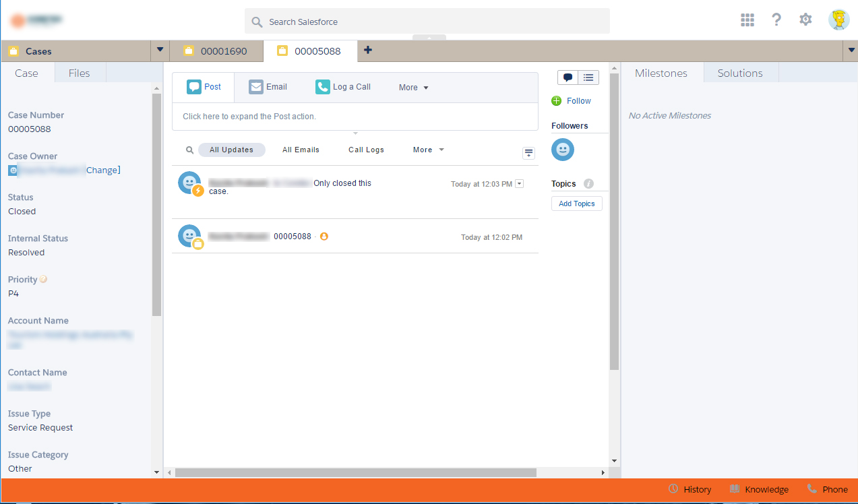Switch to the 00001690 tab
This screenshot has height=504, width=858.
tap(216, 51)
